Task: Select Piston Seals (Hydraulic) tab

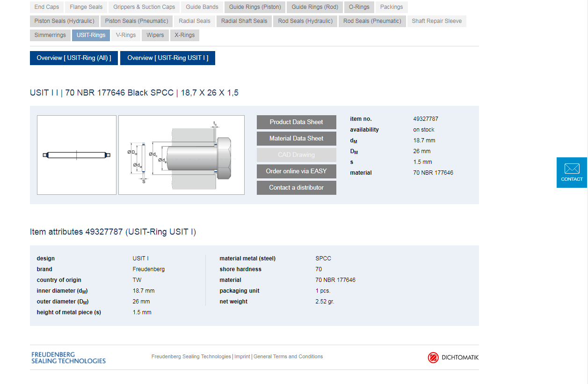Action: tap(64, 21)
